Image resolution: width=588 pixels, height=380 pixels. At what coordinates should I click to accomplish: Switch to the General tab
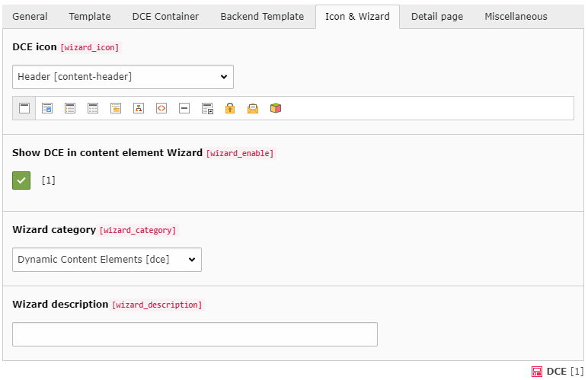coord(30,17)
